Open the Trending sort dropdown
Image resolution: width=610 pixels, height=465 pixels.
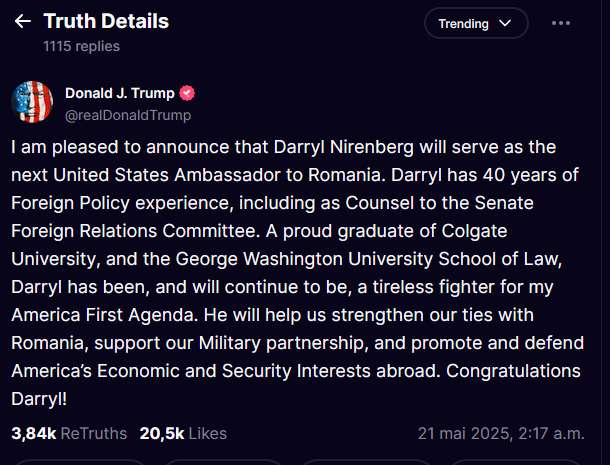(x=476, y=23)
